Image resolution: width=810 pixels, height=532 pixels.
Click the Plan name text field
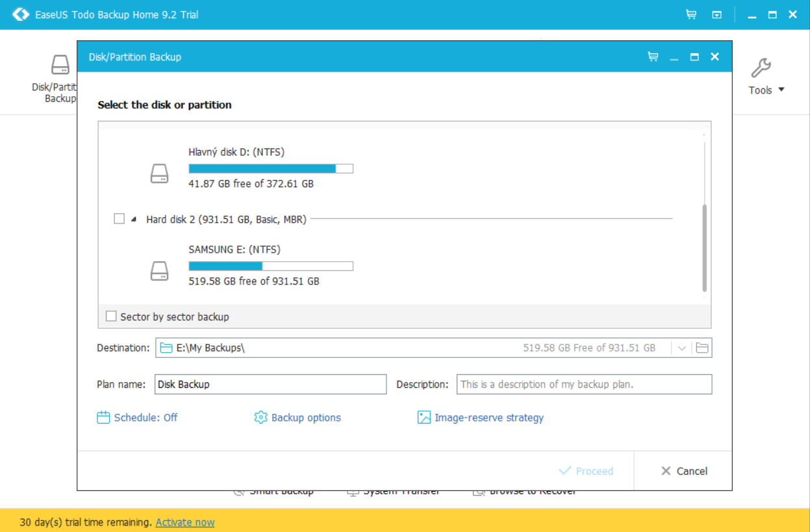click(270, 385)
